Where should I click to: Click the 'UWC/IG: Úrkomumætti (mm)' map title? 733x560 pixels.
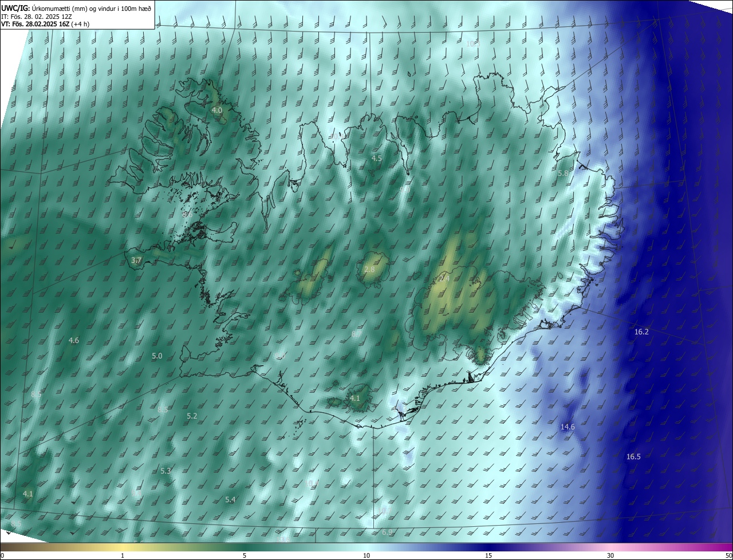tap(77, 8)
